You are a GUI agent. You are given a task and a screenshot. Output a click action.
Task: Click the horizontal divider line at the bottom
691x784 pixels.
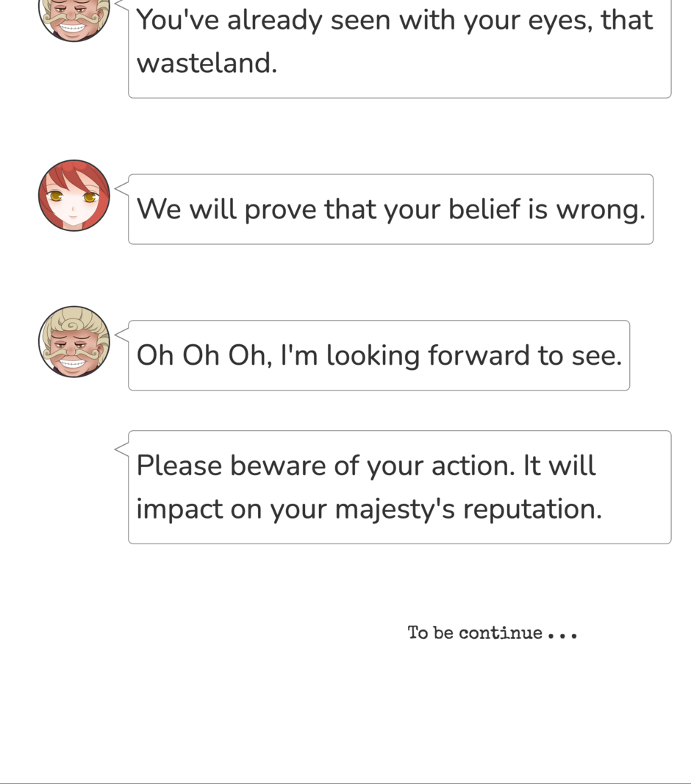pos(345,783)
